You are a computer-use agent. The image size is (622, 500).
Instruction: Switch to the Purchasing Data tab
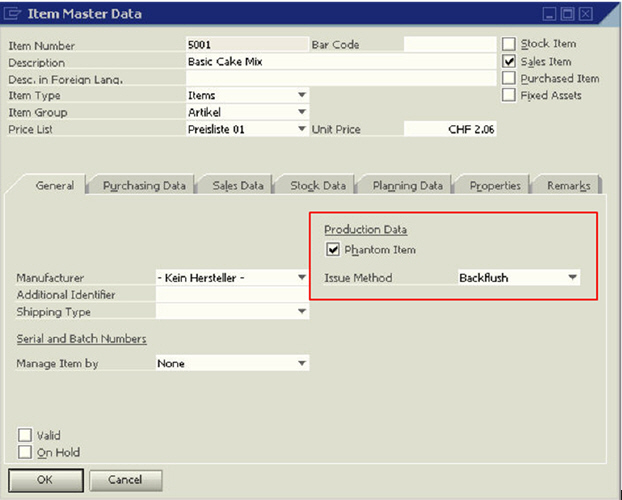point(144,185)
